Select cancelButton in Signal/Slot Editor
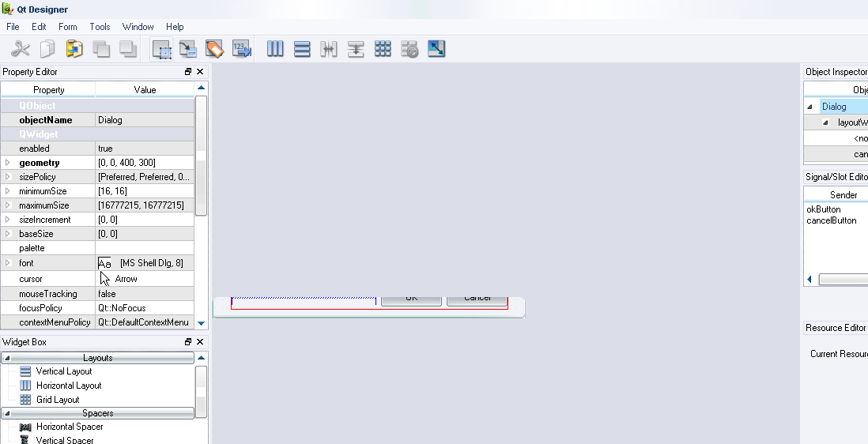The height and width of the screenshot is (444, 868). point(831,220)
